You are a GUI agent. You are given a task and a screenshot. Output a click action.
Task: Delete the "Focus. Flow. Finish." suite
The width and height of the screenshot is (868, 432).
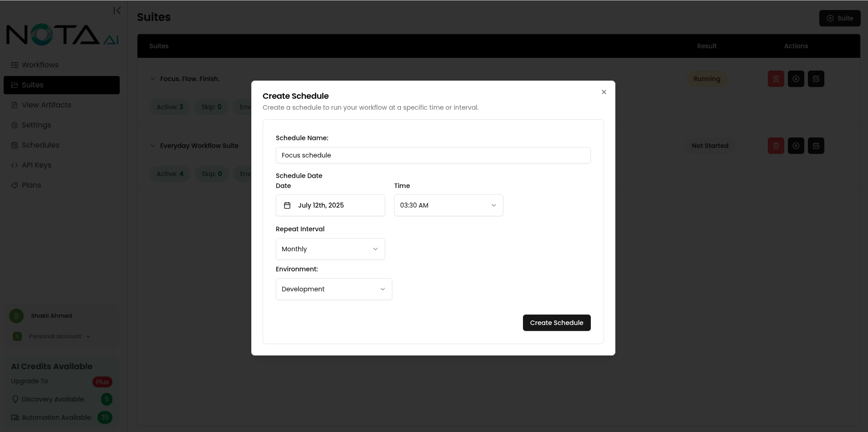(x=776, y=79)
